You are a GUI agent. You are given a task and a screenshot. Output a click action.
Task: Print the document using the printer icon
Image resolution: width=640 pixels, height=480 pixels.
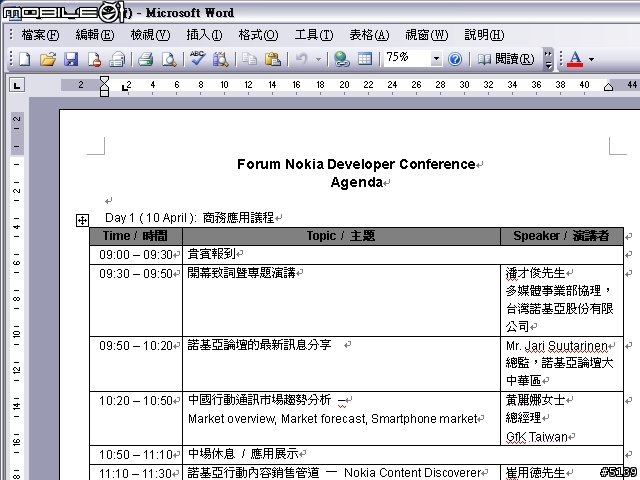[146, 59]
